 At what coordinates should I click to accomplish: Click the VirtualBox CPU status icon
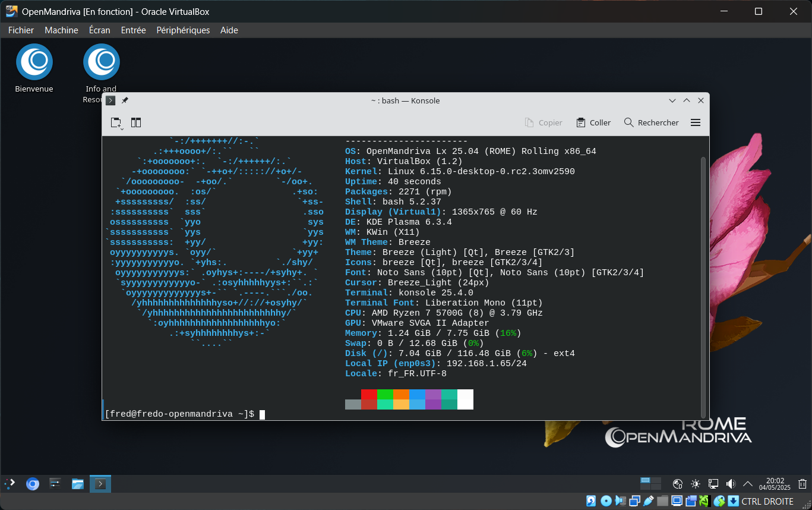click(x=704, y=501)
